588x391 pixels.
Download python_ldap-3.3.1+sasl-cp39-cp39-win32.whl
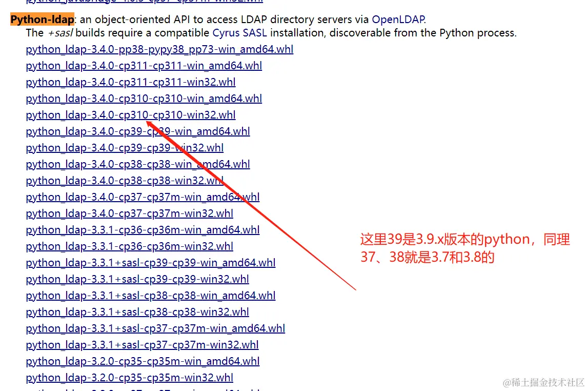click(137, 280)
